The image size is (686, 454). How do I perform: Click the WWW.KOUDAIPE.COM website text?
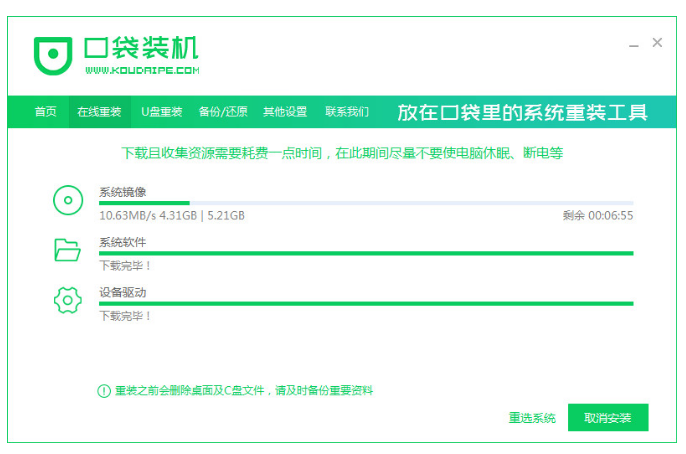click(142, 70)
